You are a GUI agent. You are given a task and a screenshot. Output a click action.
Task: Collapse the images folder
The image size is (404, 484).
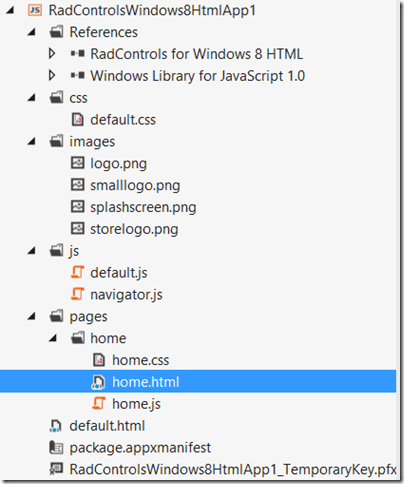point(32,142)
